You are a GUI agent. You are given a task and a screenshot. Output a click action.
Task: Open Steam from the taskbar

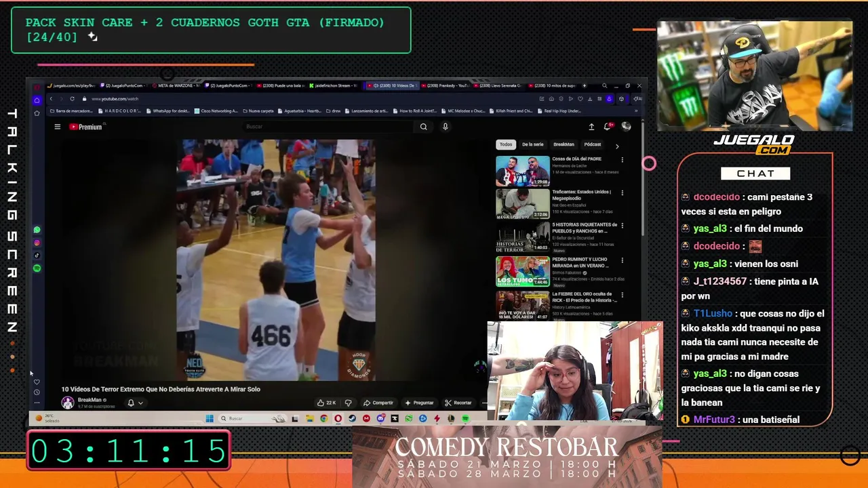[x=352, y=418]
